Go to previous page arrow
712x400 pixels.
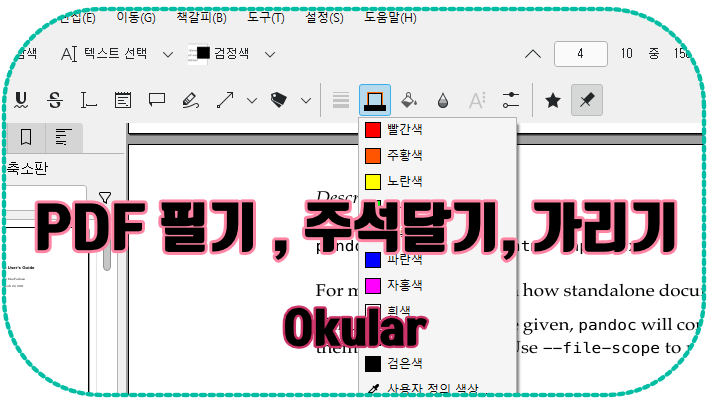coord(533,54)
